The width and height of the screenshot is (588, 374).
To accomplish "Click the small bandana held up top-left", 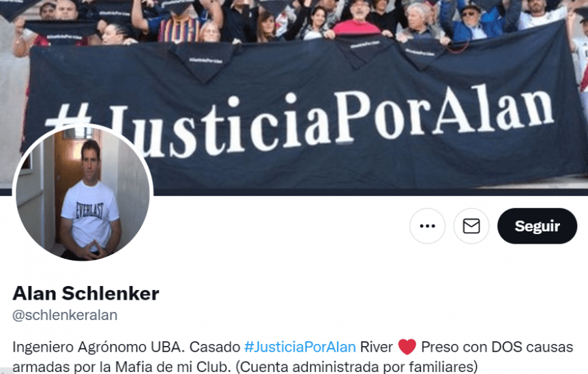I will (x=62, y=33).
